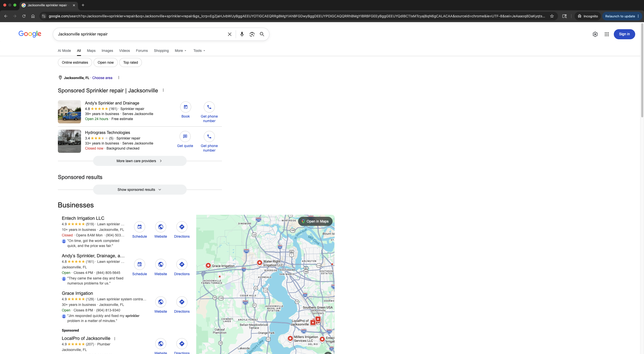Clear the search box with the X icon
The width and height of the screenshot is (644, 354).
click(229, 34)
